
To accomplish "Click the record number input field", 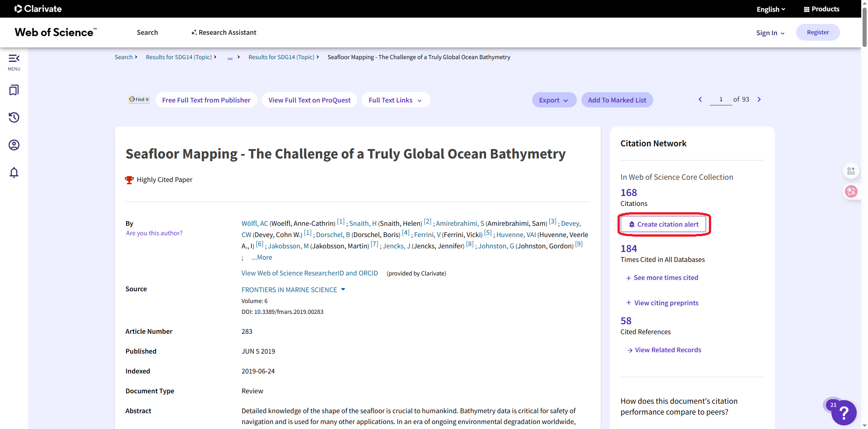I will pyautogui.click(x=721, y=99).
